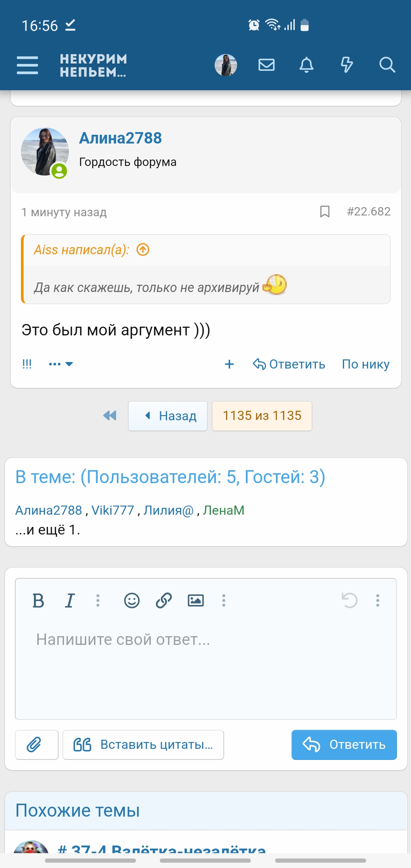
Task: Open the НЕКУРИМ НЕПЬЕМ forum title
Action: click(x=93, y=65)
